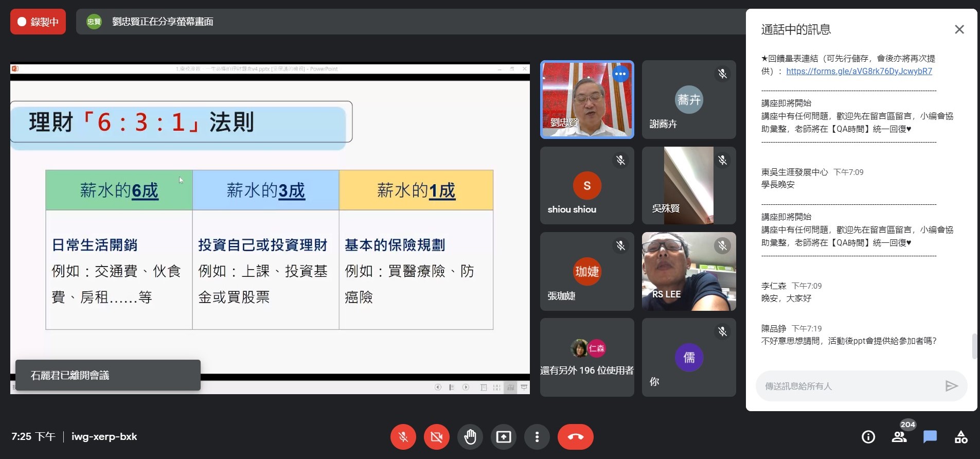Click the chat panel scrollbar
The image size is (980, 459).
point(974,346)
